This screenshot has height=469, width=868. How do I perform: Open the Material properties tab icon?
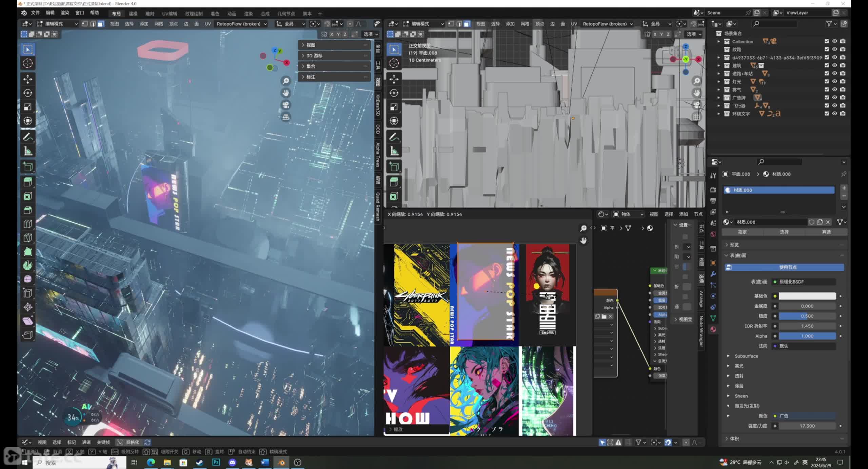point(713,329)
